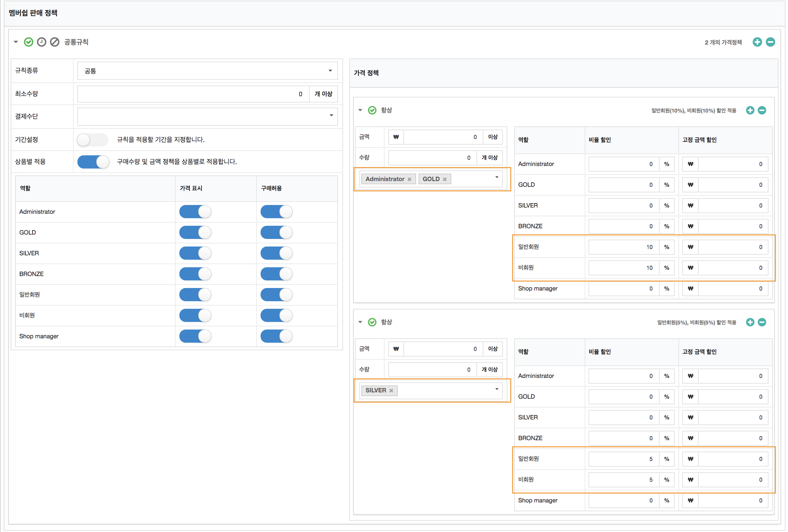Add a policy via the second 항상 plus icon
The image size is (788, 532).
(750, 322)
